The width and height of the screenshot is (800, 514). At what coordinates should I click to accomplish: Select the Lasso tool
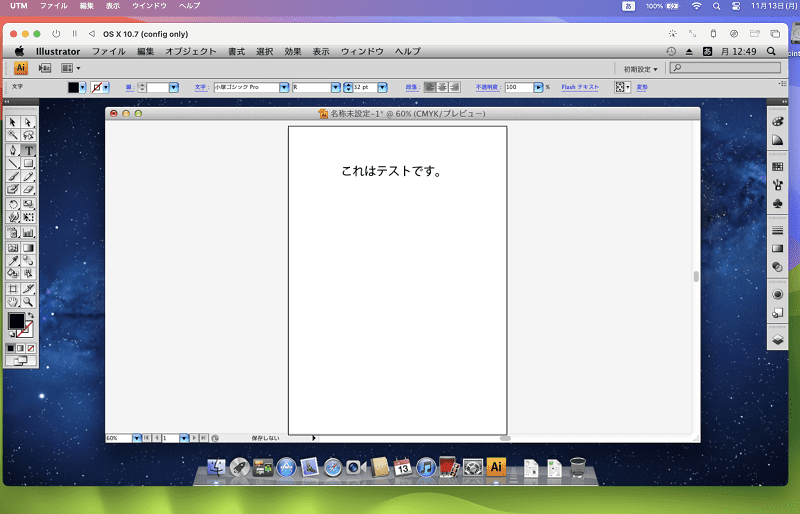tap(28, 135)
